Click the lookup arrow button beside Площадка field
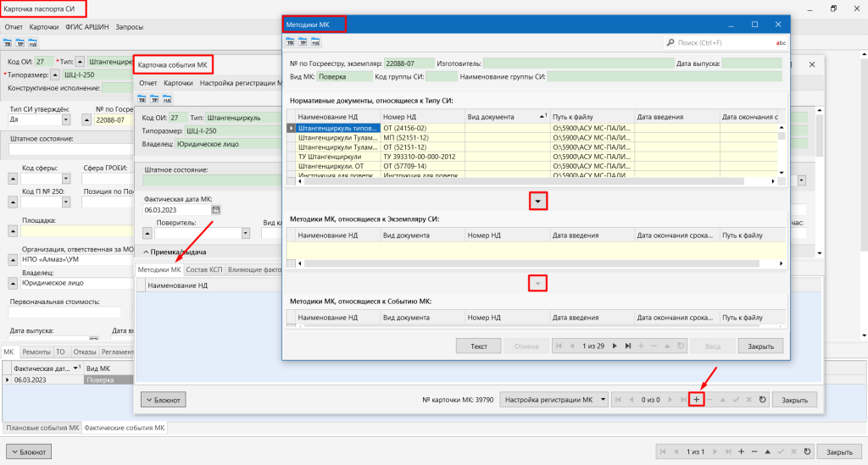 (x=13, y=230)
